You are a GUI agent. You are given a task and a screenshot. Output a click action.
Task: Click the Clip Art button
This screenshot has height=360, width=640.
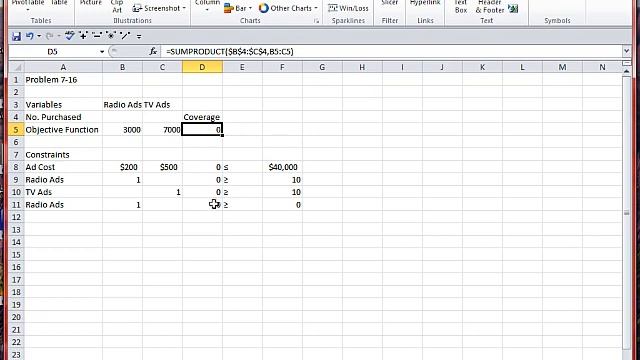(x=117, y=6)
